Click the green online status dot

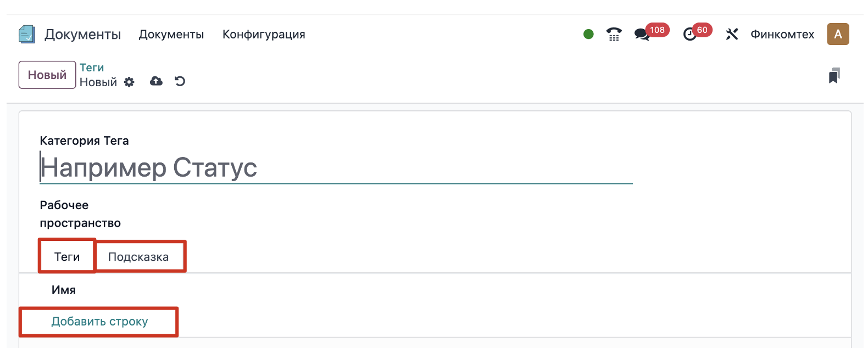click(588, 34)
